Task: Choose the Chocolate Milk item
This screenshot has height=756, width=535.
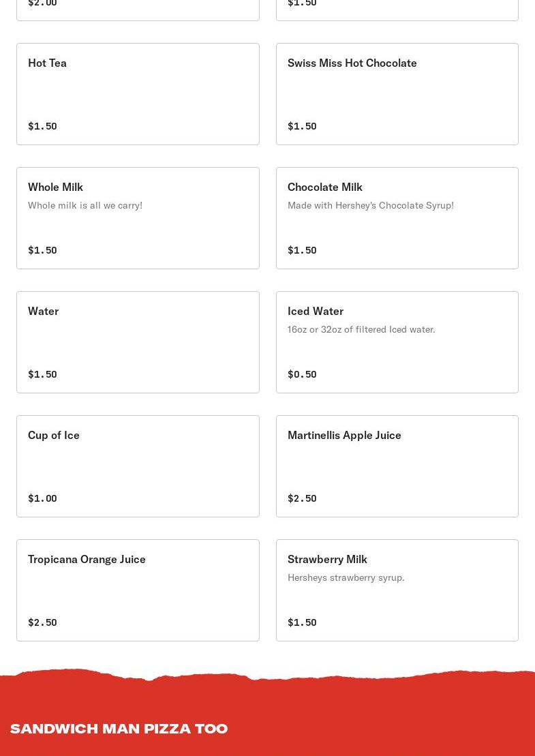Action: (397, 218)
